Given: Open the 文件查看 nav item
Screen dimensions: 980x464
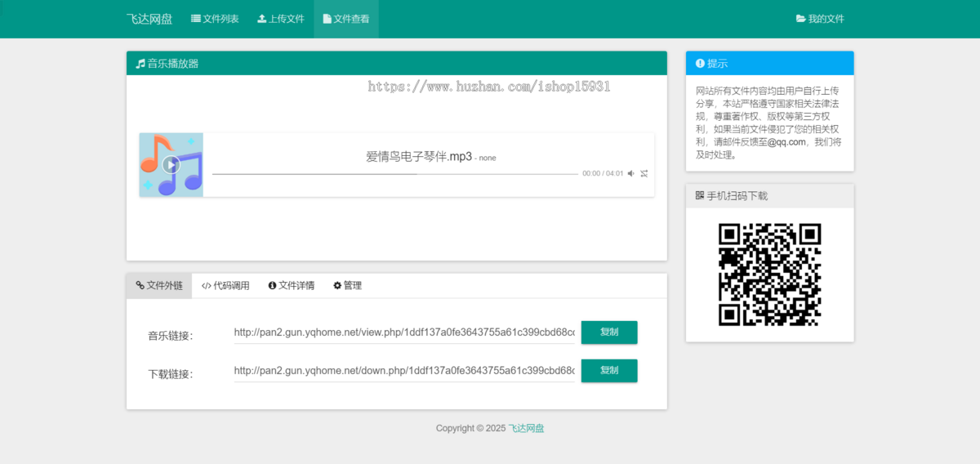Looking at the screenshot, I should pos(345,19).
